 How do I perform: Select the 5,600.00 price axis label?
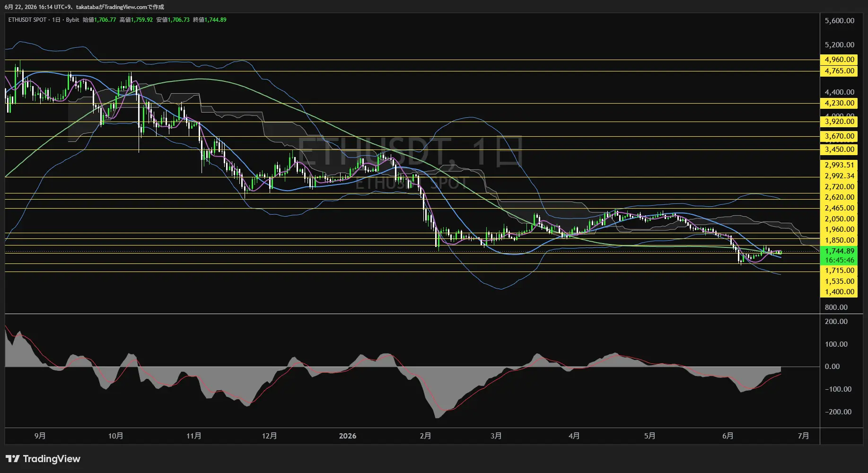[840, 21]
